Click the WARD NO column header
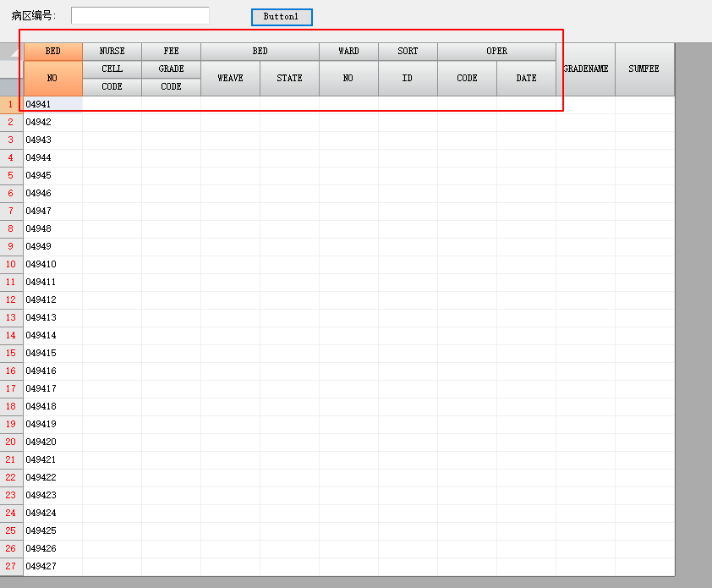Screen dimensions: 712x588 [348, 69]
